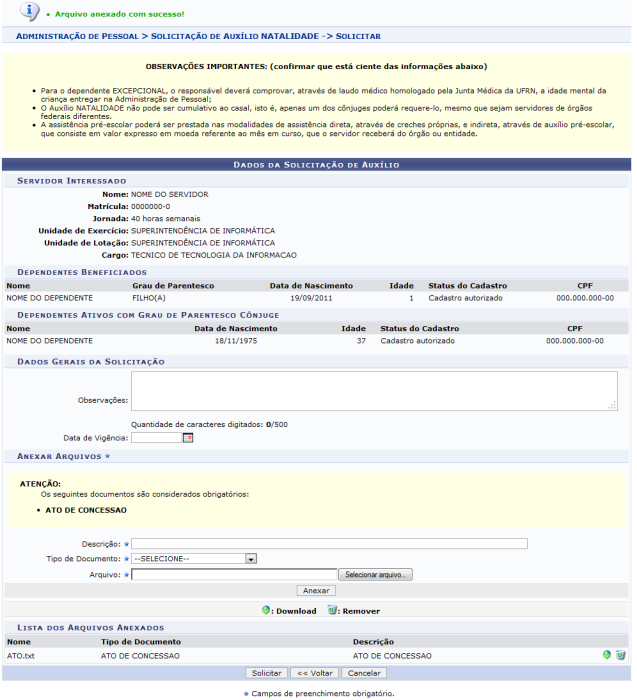Select the ATO.txt file name in list

[x=21, y=656]
